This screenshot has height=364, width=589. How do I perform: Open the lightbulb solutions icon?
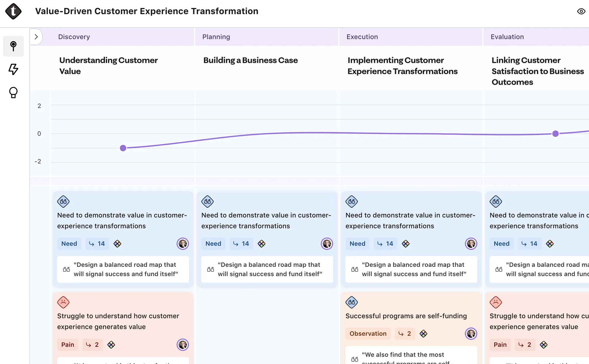click(x=13, y=93)
